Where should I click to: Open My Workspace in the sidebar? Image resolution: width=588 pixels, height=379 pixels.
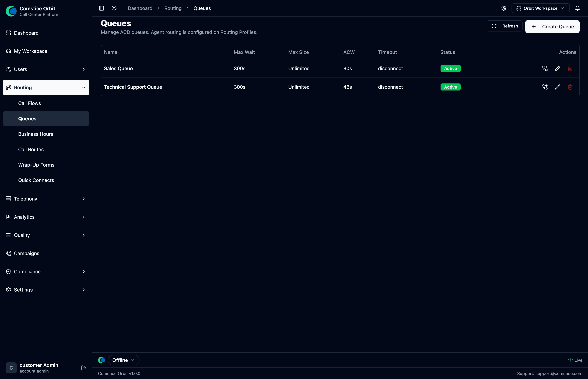(46, 51)
